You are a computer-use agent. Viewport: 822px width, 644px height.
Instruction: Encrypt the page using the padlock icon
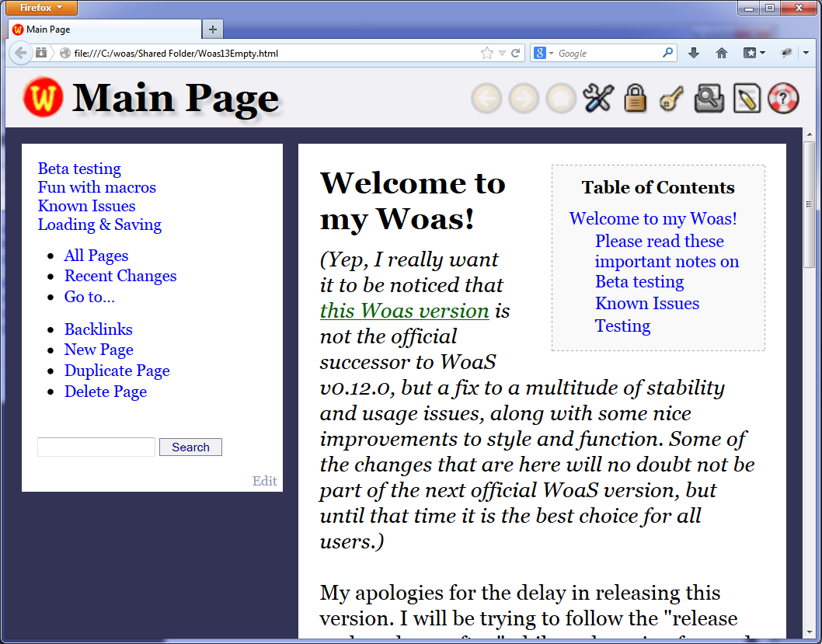(635, 99)
